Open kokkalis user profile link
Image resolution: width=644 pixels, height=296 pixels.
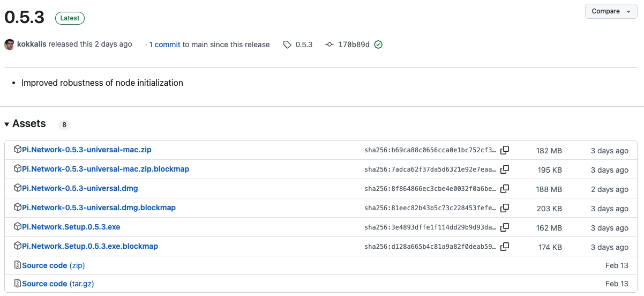click(x=32, y=44)
